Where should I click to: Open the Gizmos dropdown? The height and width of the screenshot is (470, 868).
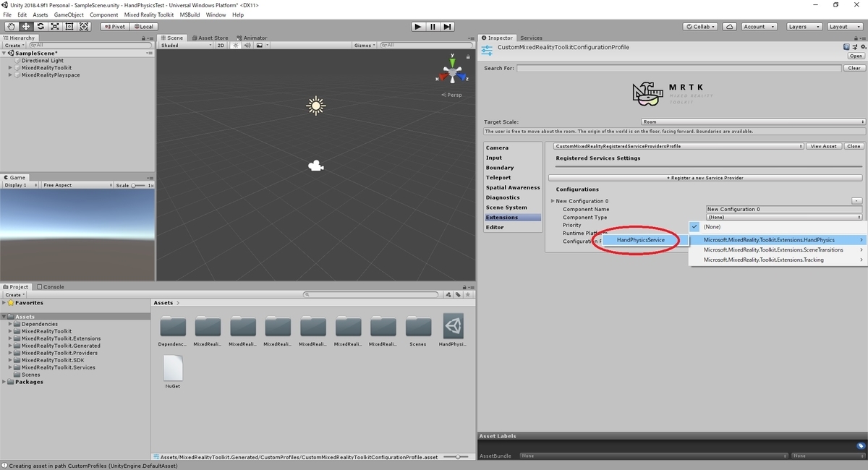[365, 45]
